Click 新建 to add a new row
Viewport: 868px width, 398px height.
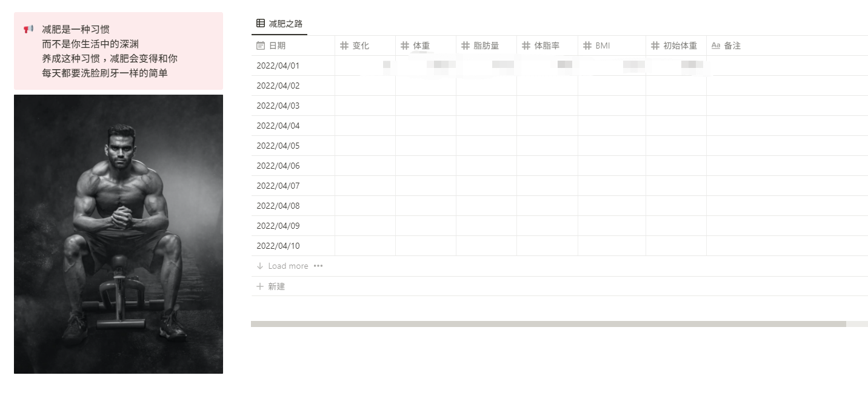pos(276,286)
